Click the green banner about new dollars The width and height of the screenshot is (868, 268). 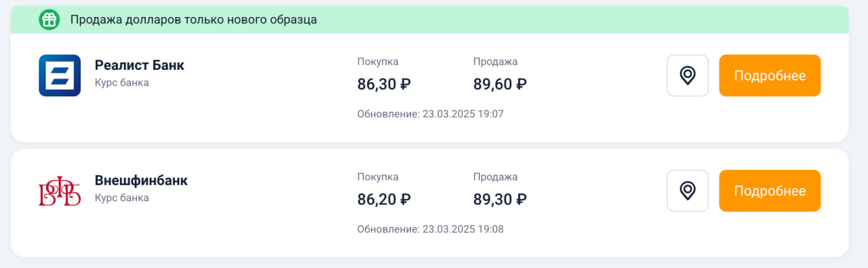coord(430,20)
